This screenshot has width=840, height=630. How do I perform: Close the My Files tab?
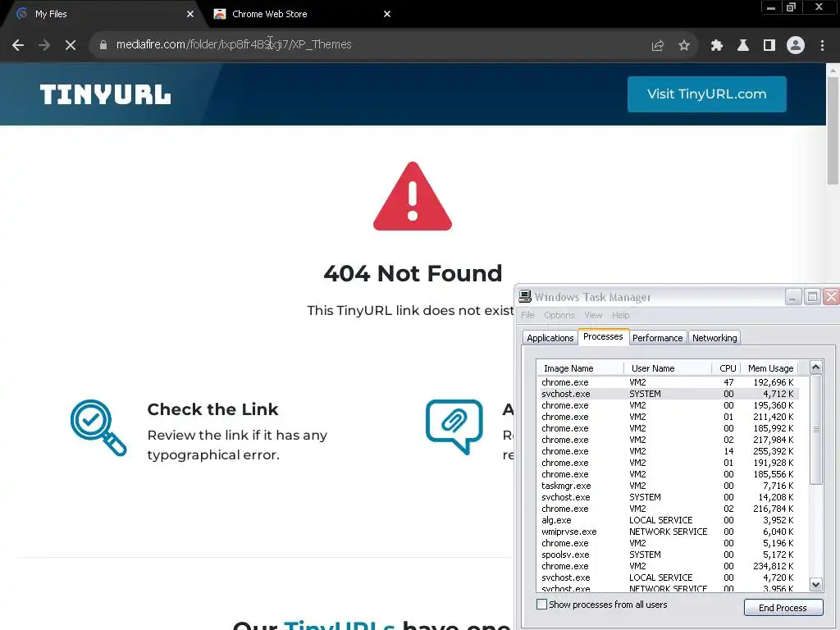coord(190,14)
